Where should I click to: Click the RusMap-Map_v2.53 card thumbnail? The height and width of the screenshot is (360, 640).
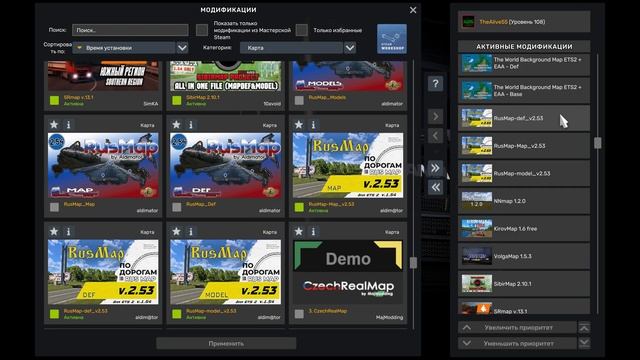[348, 165]
